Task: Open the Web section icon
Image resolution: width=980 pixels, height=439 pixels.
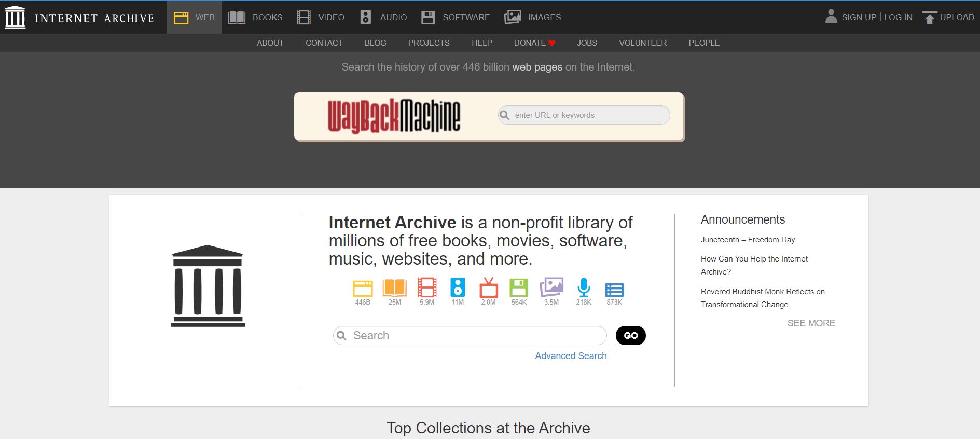Action: click(181, 18)
